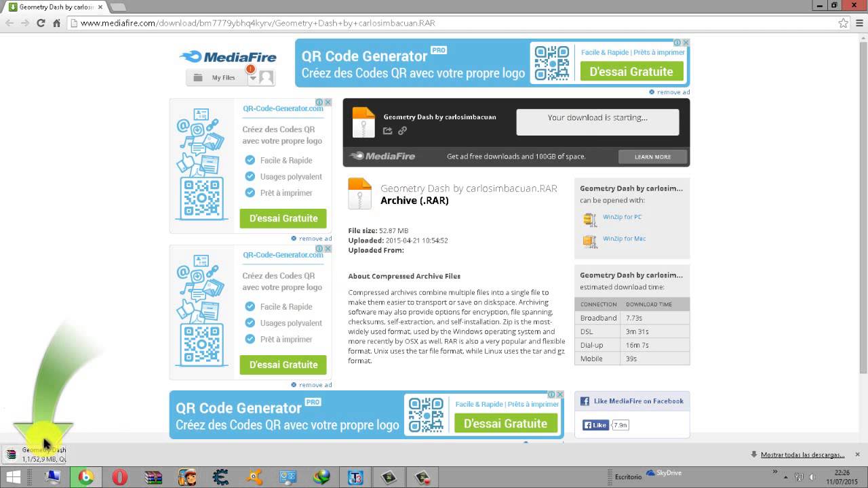The width and height of the screenshot is (868, 488).
Task: Click the orange Avast icon in the taskbar
Action: 254,477
